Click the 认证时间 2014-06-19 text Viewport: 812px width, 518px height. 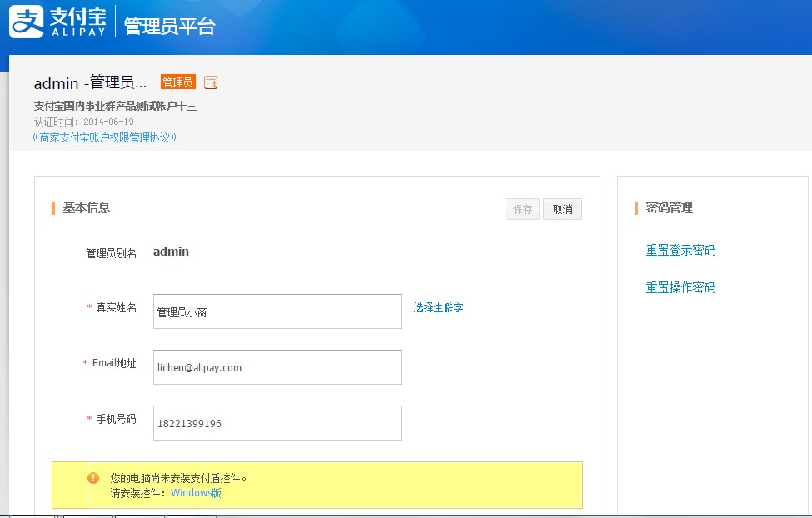pos(83,122)
